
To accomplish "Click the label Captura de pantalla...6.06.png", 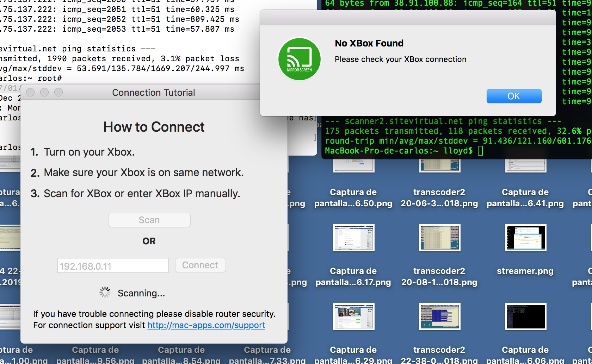I will [525, 355].
